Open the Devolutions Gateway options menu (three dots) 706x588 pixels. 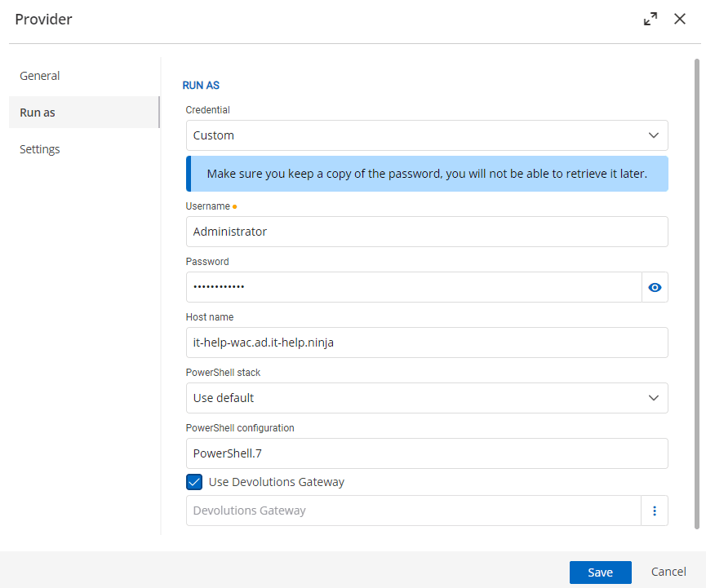[655, 510]
